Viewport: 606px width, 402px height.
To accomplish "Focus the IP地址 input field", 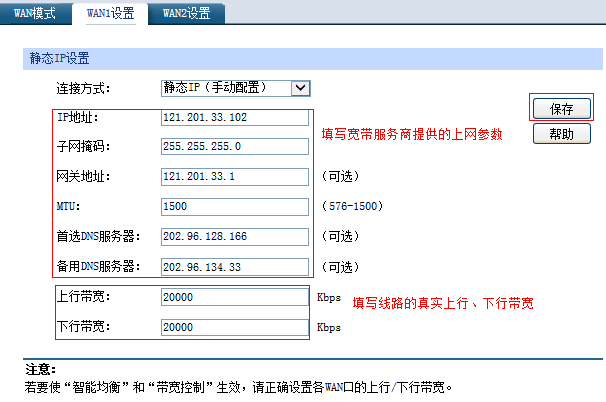I will point(235,118).
